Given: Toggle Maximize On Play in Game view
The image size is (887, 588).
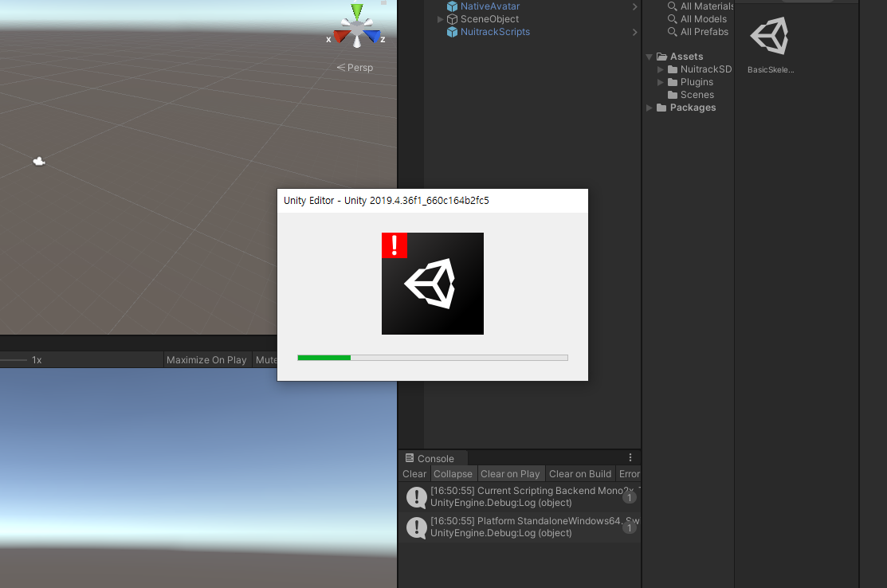Looking at the screenshot, I should point(206,360).
